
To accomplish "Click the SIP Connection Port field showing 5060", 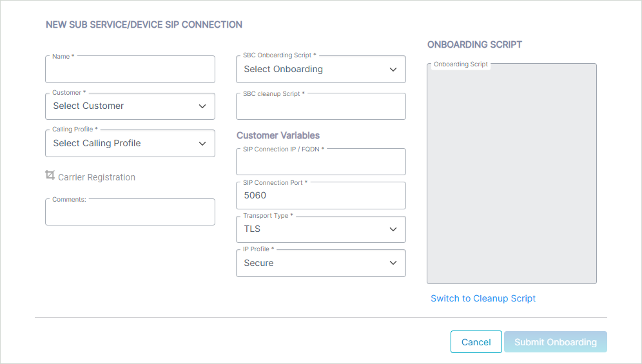I will click(321, 196).
